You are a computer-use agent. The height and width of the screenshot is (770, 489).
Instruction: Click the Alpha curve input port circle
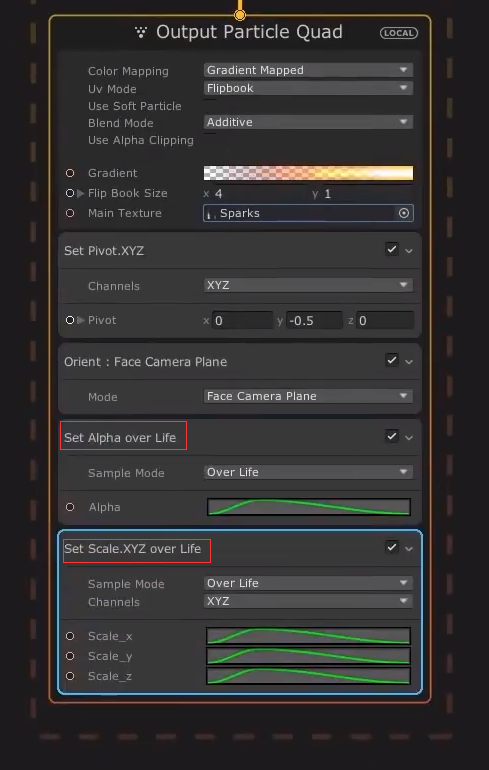70,507
